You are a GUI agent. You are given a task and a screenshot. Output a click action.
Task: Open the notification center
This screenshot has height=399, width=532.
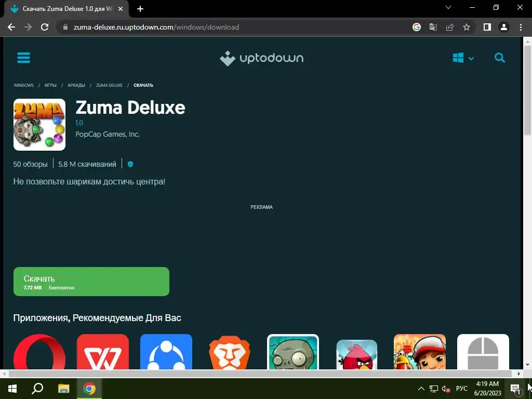point(515,389)
